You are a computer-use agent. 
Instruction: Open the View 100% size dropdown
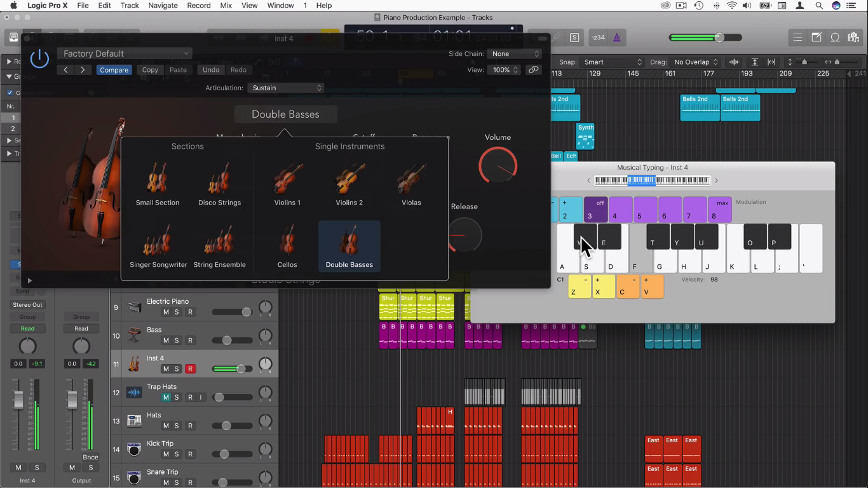point(505,70)
